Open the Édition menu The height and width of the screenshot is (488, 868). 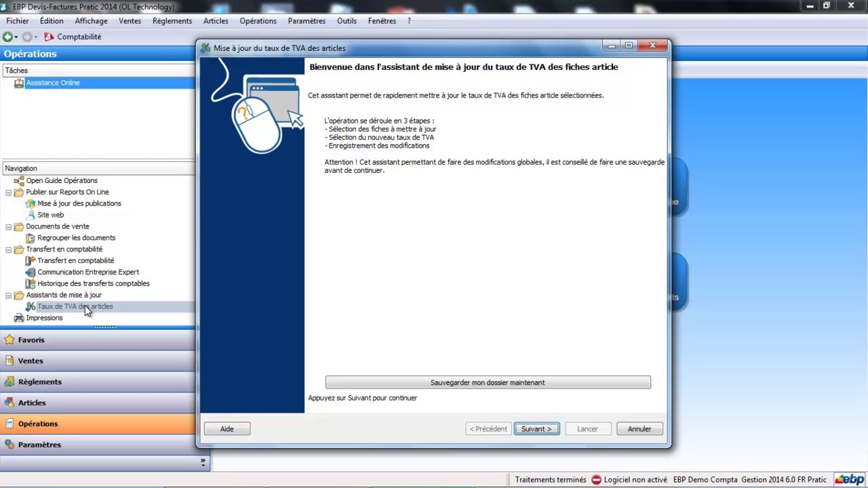[x=52, y=21]
